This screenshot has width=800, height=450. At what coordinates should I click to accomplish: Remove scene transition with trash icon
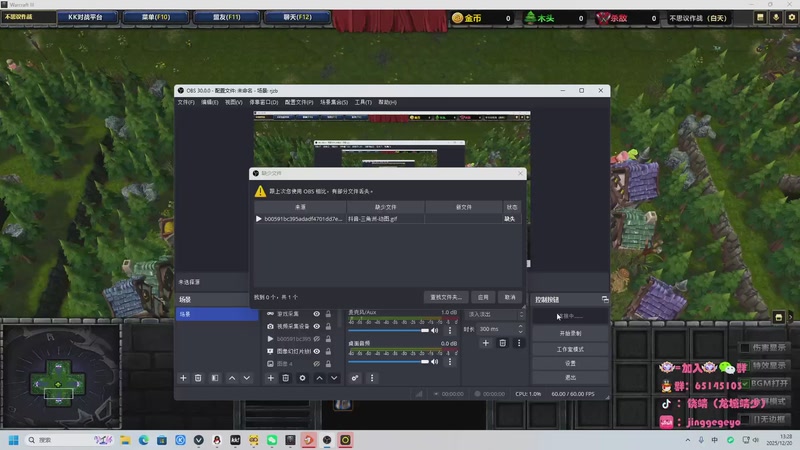(503, 343)
